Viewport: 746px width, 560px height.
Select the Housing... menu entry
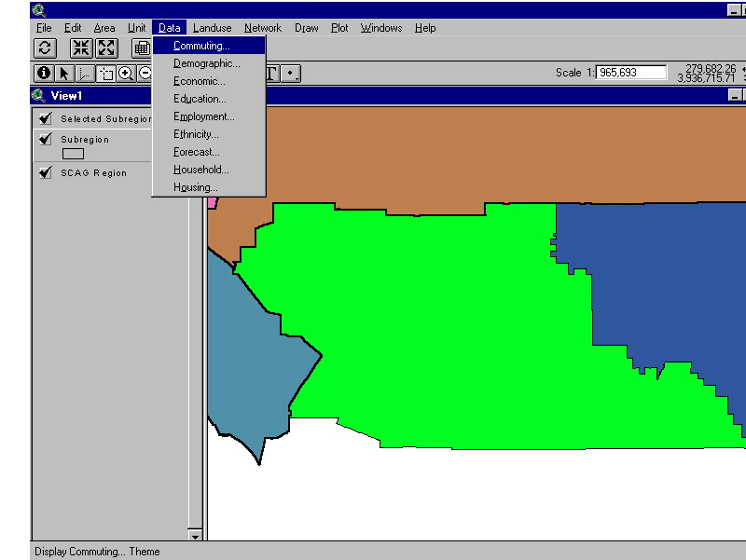pyautogui.click(x=196, y=187)
